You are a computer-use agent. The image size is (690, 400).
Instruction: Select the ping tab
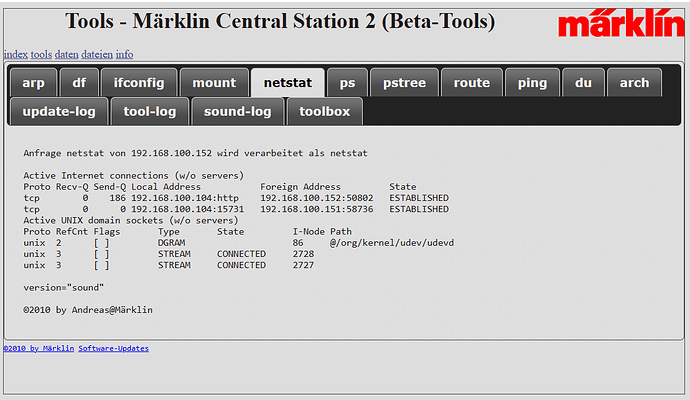(532, 83)
